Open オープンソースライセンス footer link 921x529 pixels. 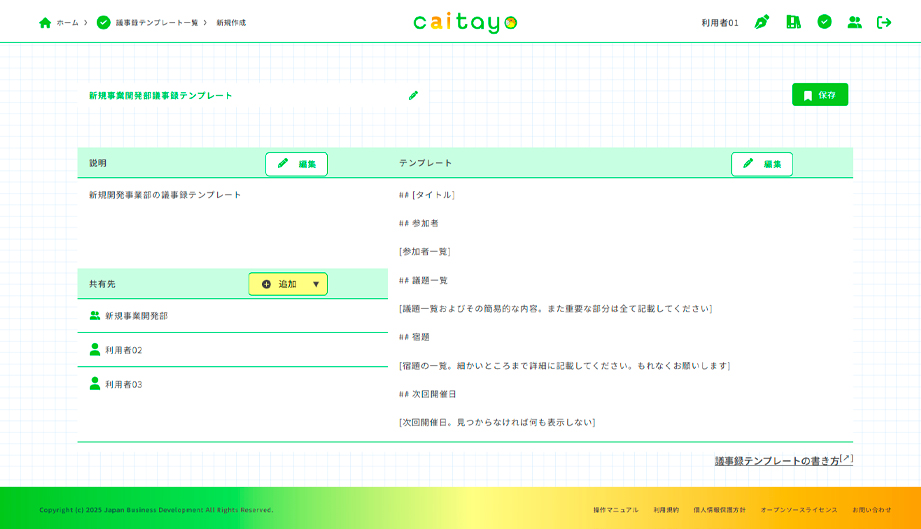[x=799, y=510]
